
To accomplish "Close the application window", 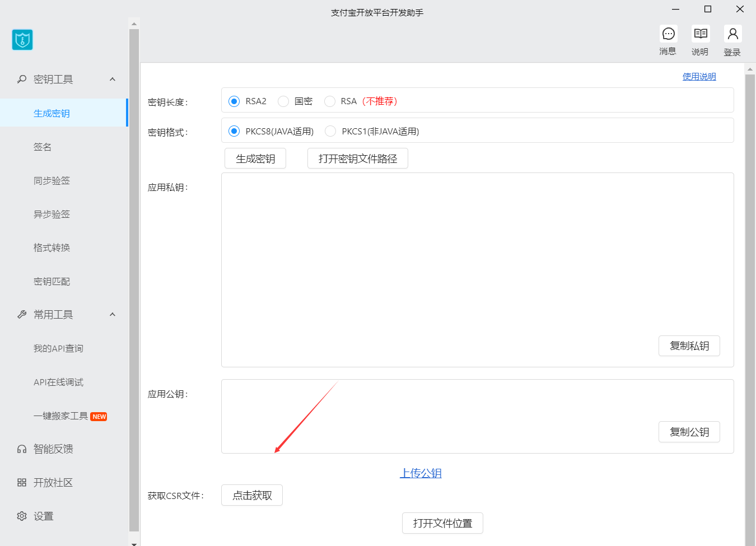I will 740,9.
